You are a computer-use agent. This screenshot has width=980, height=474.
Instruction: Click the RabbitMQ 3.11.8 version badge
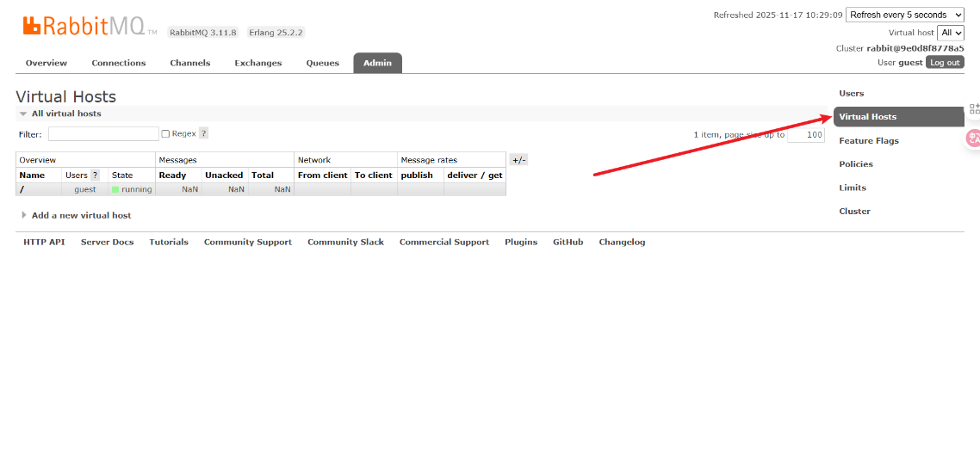(203, 33)
